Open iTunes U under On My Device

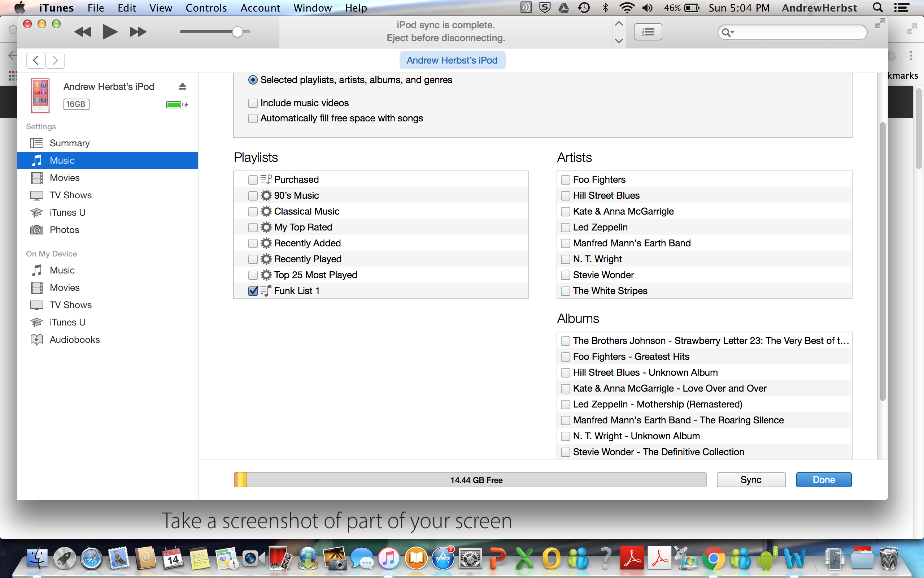108,322
